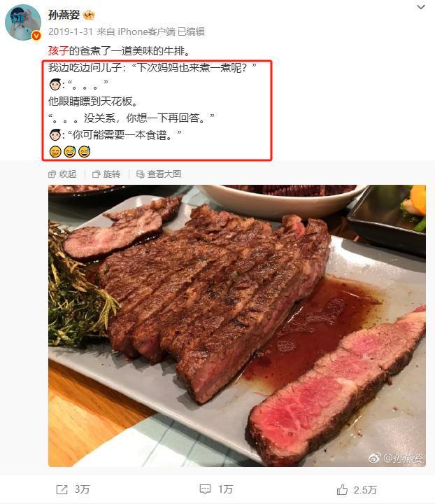Viewport: 435px width, 504px height.
Task: Click the 1万 comment count
Action: click(225, 489)
